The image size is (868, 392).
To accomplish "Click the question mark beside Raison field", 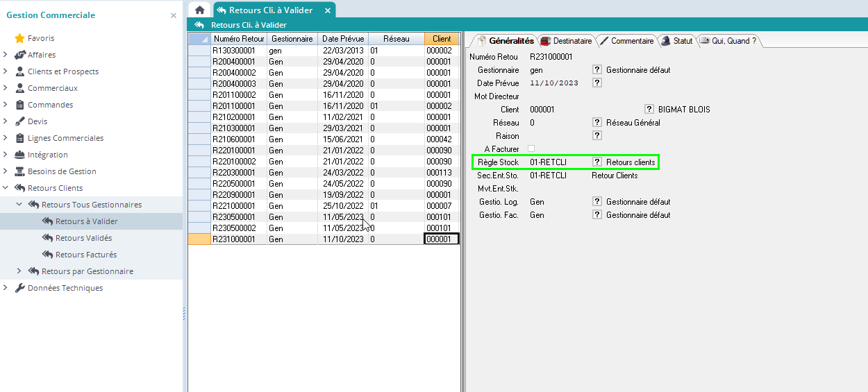I will [596, 136].
